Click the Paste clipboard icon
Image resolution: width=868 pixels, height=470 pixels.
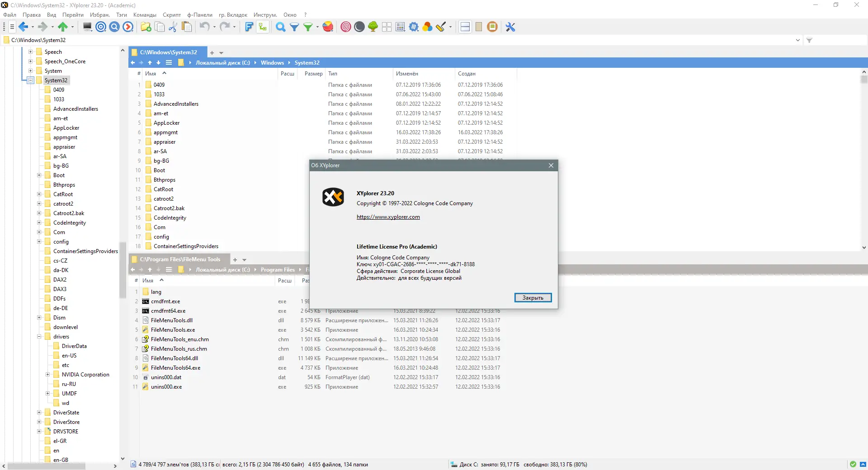(186, 27)
